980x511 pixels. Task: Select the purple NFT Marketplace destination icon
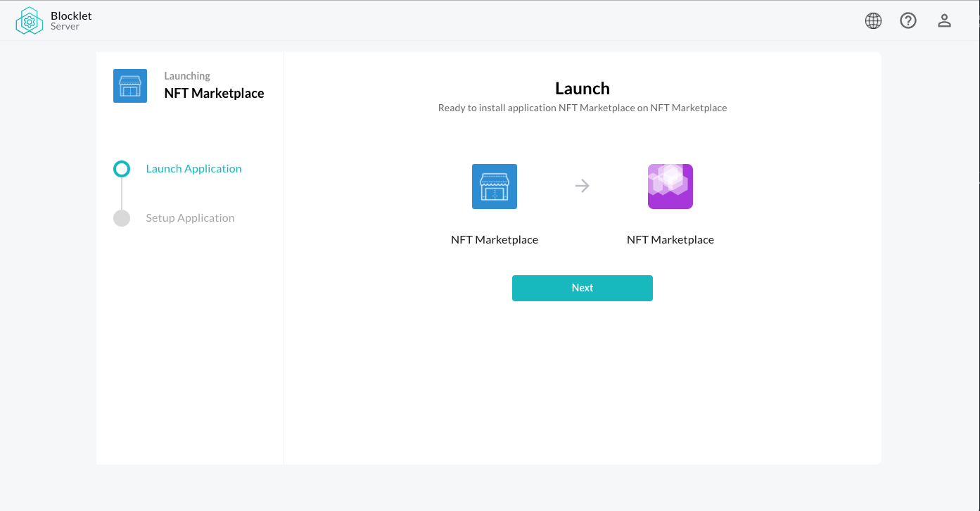670,186
